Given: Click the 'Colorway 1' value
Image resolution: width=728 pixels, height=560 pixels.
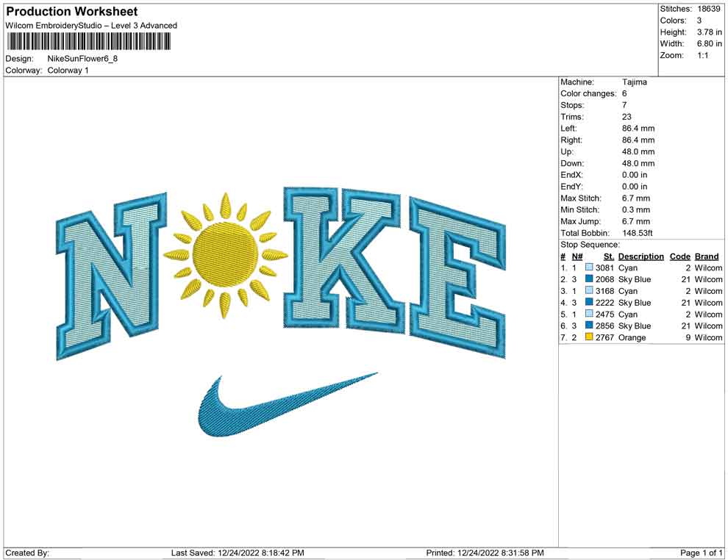Looking at the screenshot, I should point(68,71).
